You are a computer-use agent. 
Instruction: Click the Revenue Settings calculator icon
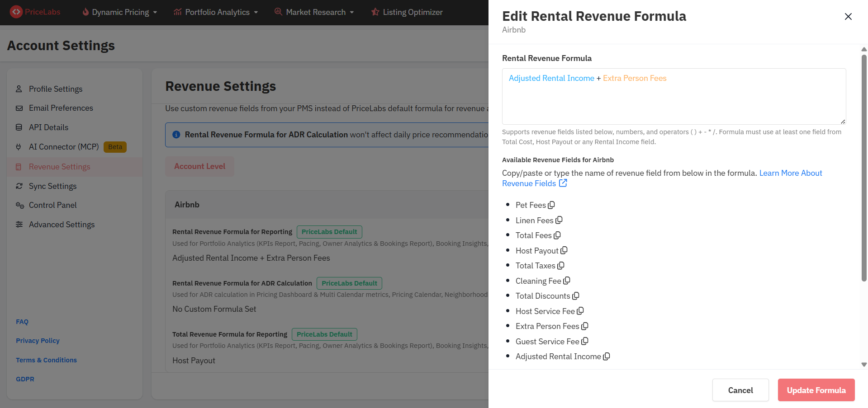[19, 167]
